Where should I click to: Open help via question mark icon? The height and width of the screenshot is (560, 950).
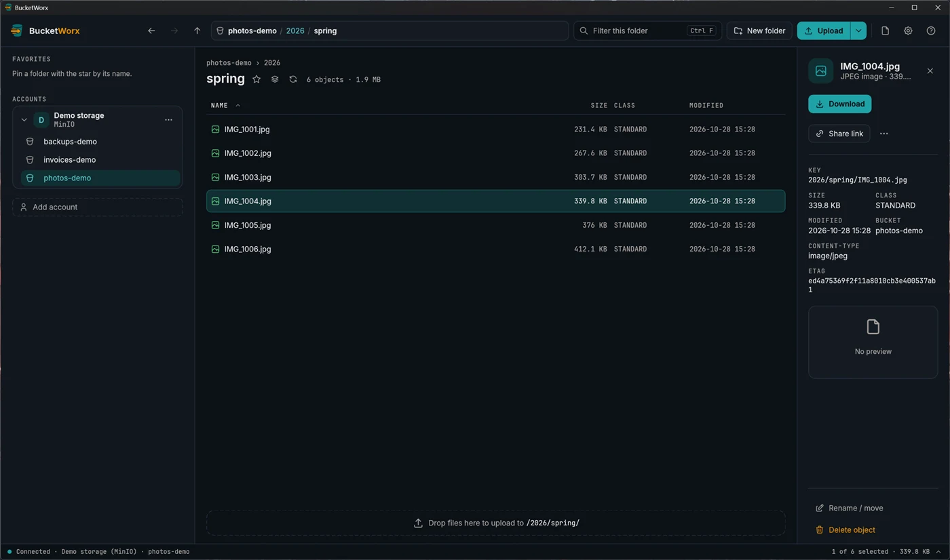(x=931, y=31)
